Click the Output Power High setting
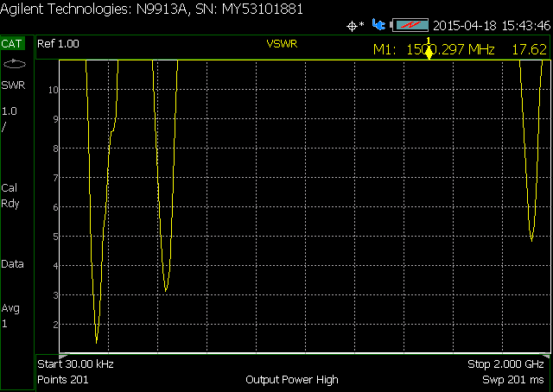 coord(292,380)
